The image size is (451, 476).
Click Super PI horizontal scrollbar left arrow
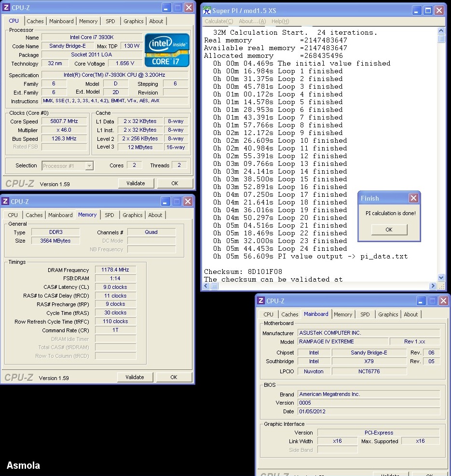pos(206,286)
